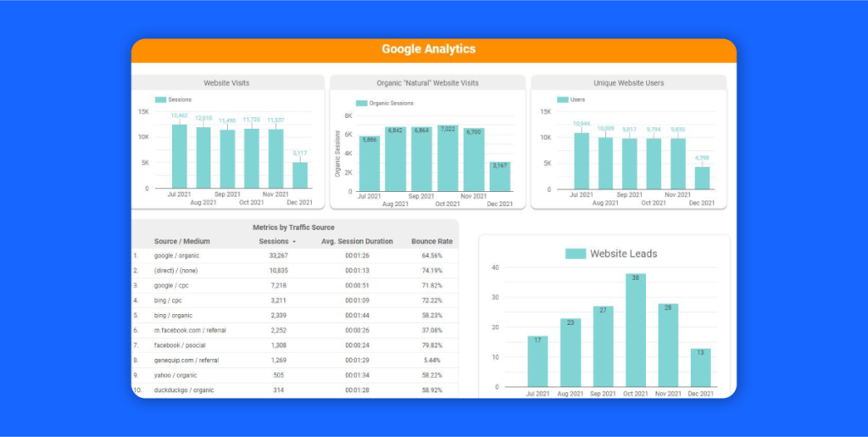Select the google / cpc row
The width and height of the screenshot is (868, 437).
coord(294,286)
